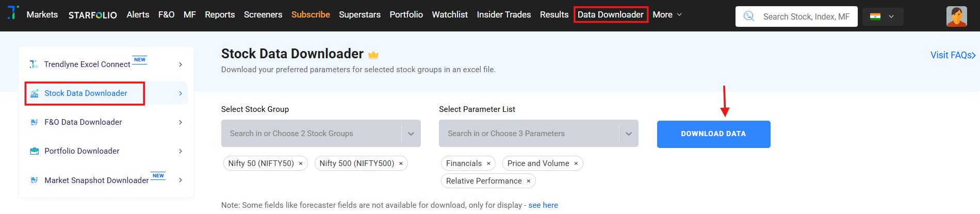
Task: Open the Select Stock Group dropdown
Action: pyautogui.click(x=411, y=134)
